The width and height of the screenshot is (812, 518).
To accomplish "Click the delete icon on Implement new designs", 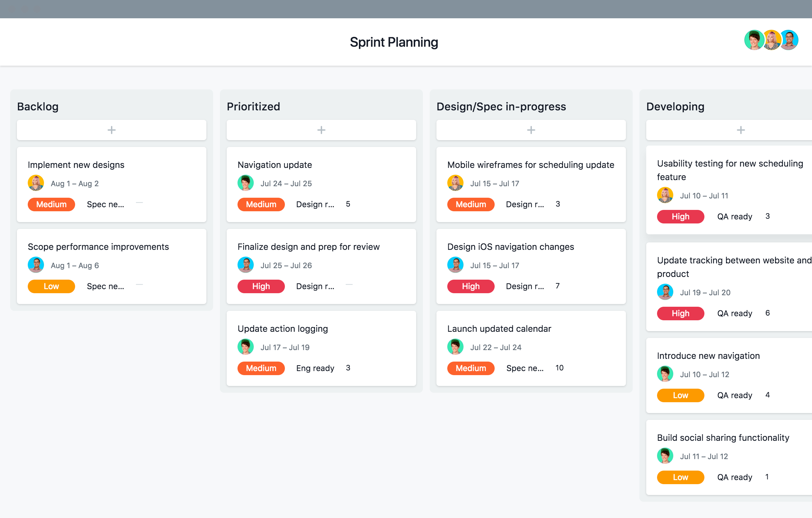I will coord(139,204).
